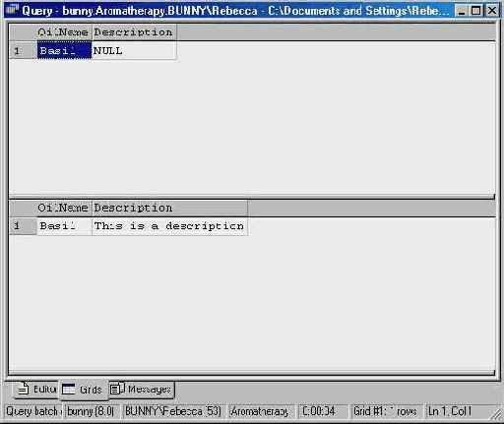This screenshot has width=504, height=424.
Task: Select row 1 header in bottom grid
Action: click(x=23, y=226)
